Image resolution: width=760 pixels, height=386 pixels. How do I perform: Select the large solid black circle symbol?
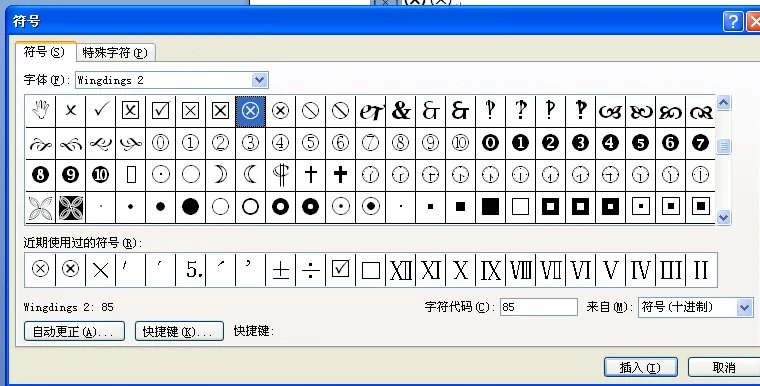tap(190, 207)
